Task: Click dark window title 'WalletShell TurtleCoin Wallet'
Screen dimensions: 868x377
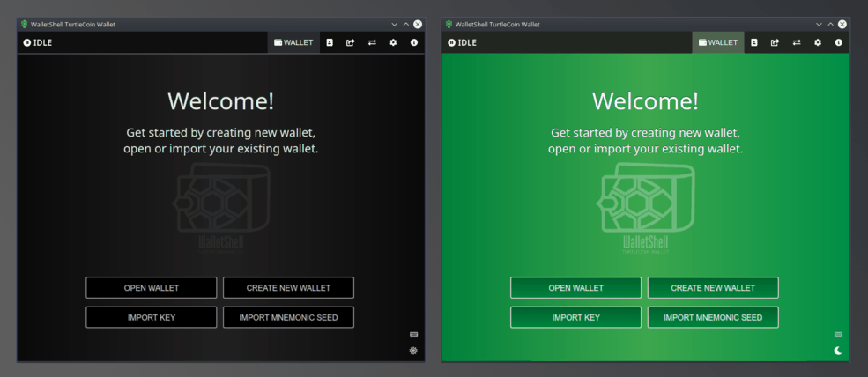Action: pos(74,25)
